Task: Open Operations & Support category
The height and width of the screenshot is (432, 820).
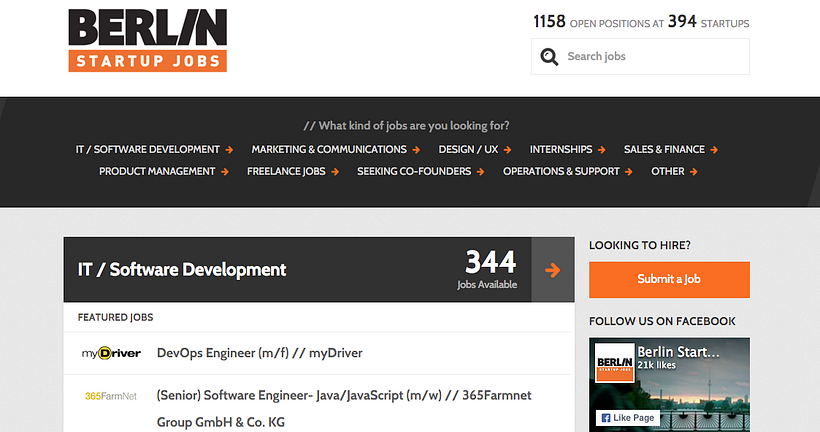Action: [x=561, y=172]
